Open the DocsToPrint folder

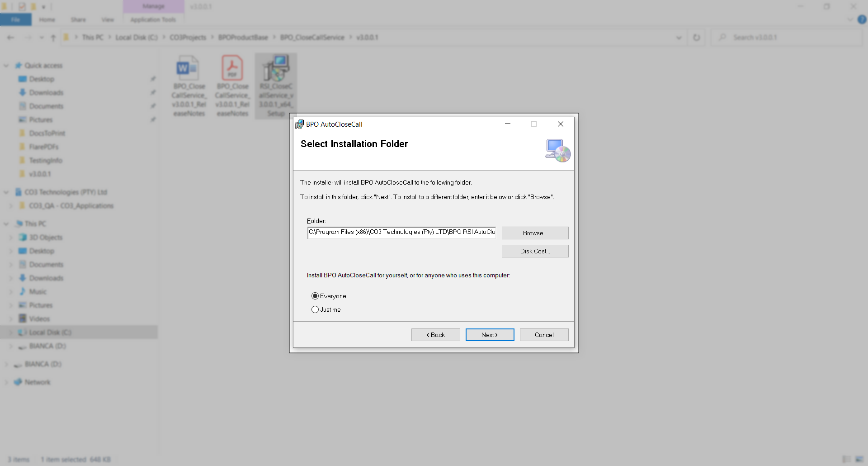tap(47, 133)
